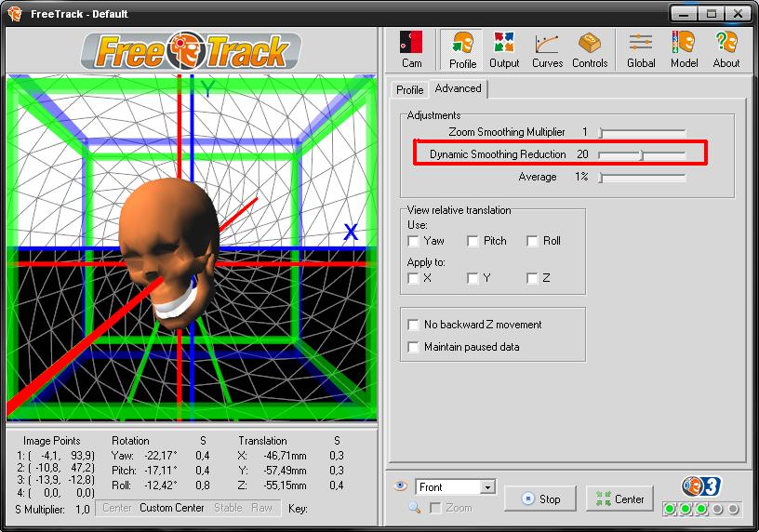Enable the Roll checkbox
Viewport: 759px width, 532px height.
532,241
